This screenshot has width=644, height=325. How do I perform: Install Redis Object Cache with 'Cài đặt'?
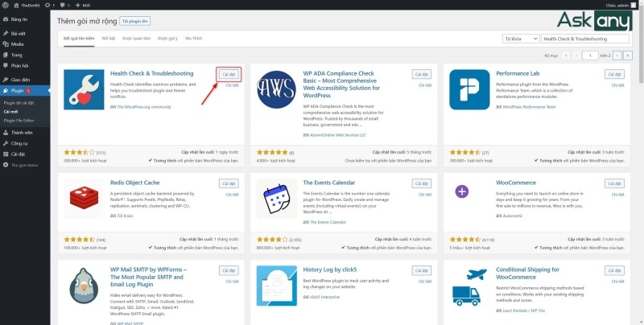coord(229,183)
